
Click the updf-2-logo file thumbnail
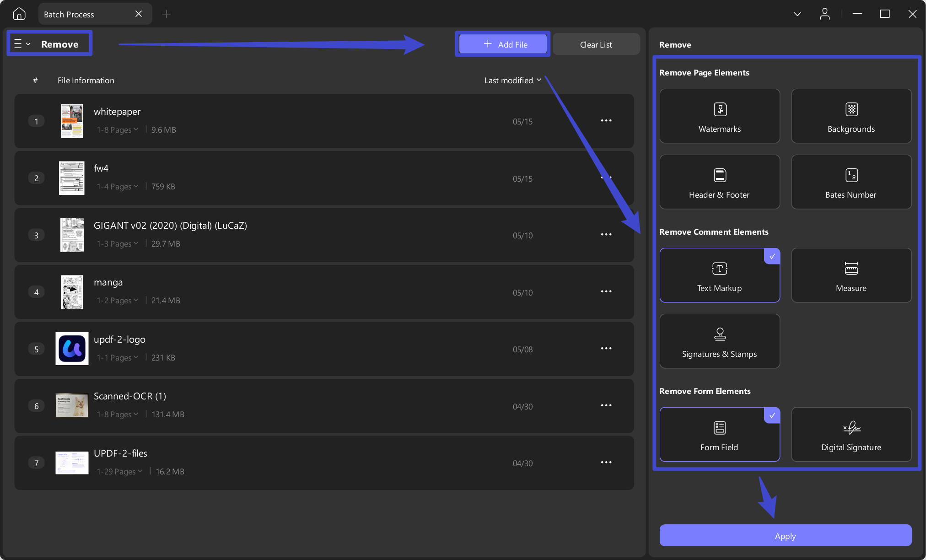72,349
